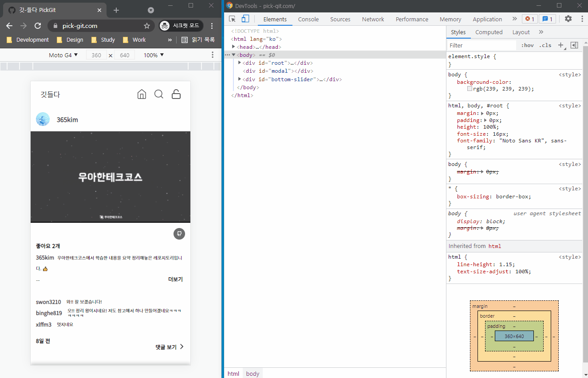
Task: Open the search icon in PickGit header
Action: click(159, 94)
